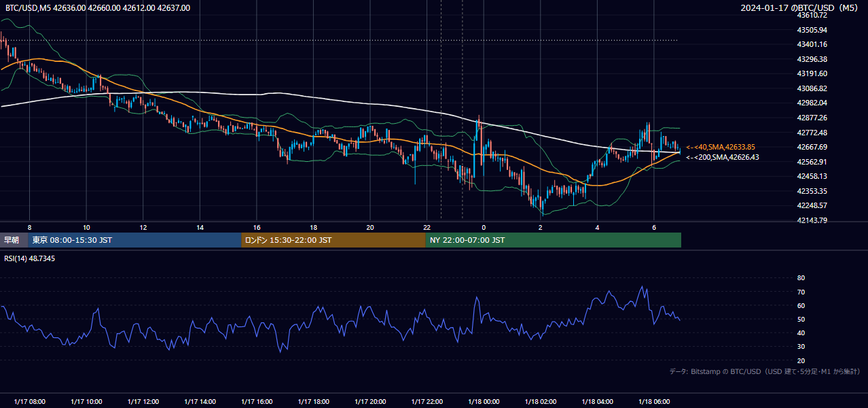Image resolution: width=868 pixels, height=408 pixels.
Task: Click price label 42458.13
Action: (x=812, y=176)
